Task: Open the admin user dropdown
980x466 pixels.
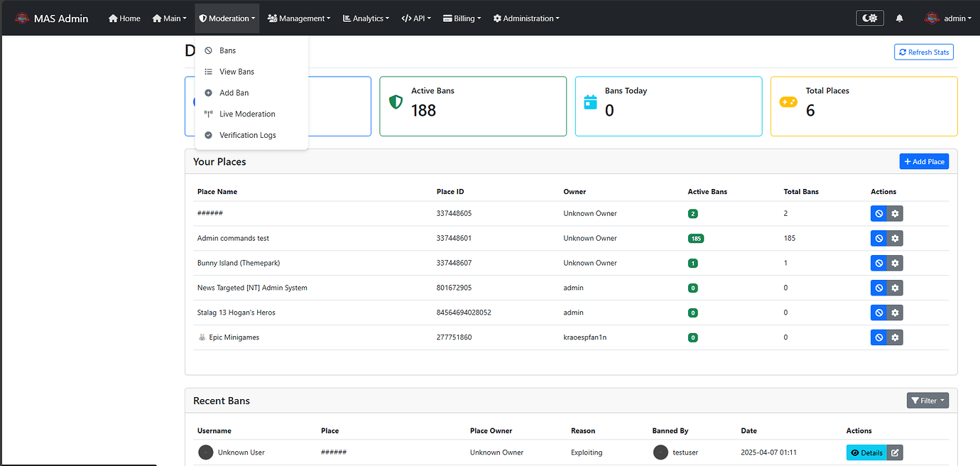Action: point(948,18)
